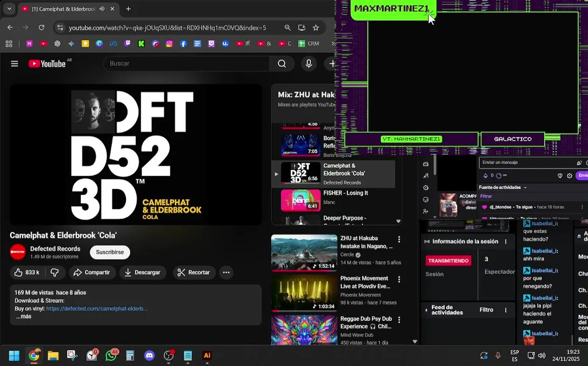
Task: Open the Facebook bookmark
Action: (183, 44)
